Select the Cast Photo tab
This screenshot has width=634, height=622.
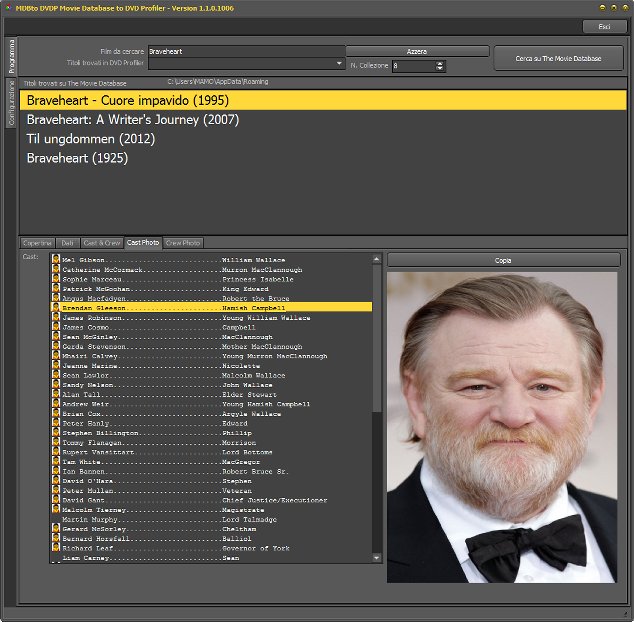(143, 243)
